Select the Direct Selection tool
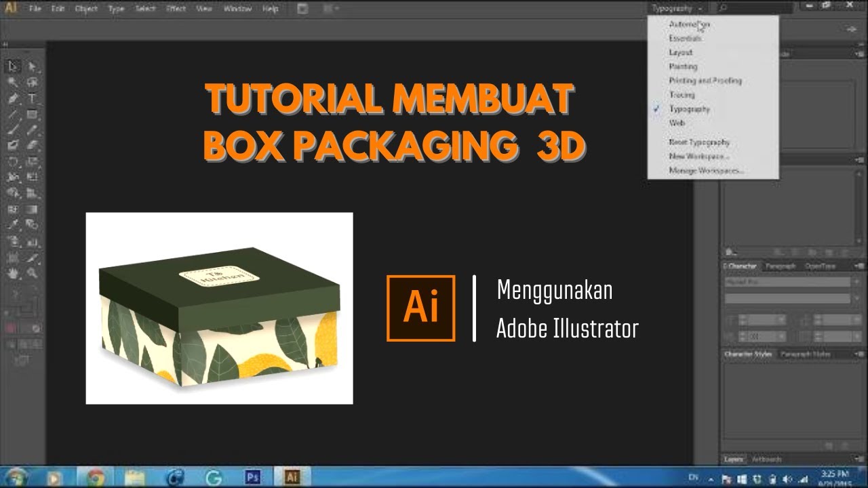The height and width of the screenshot is (488, 868). [32, 66]
